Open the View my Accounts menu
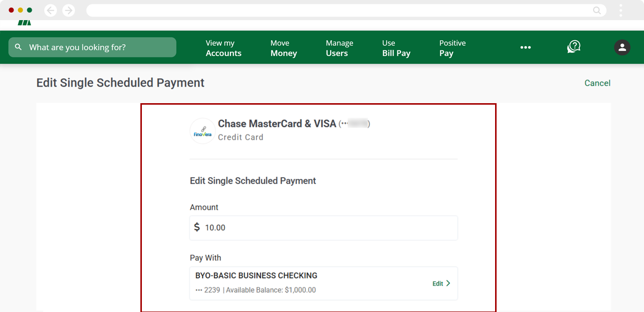The width and height of the screenshot is (644, 312). [223, 48]
